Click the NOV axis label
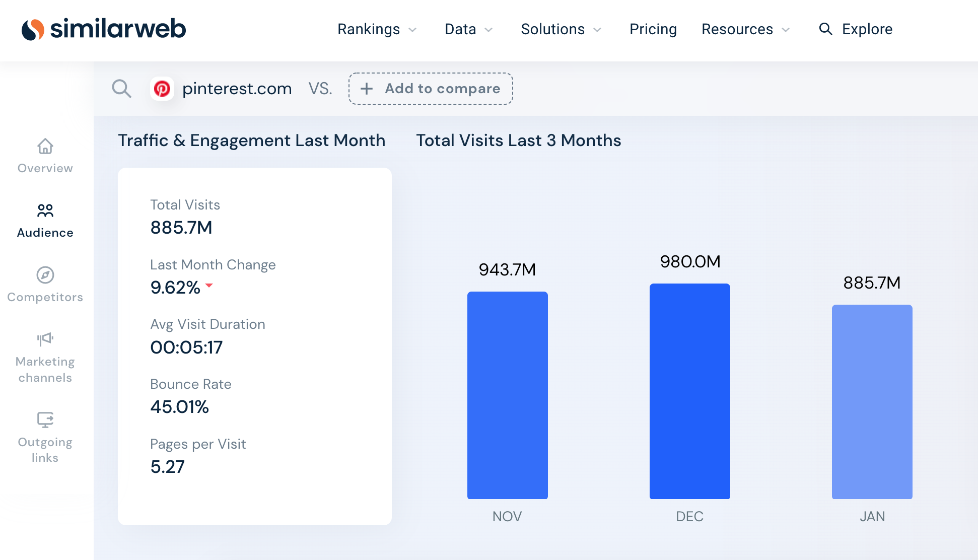The image size is (978, 560). click(507, 517)
